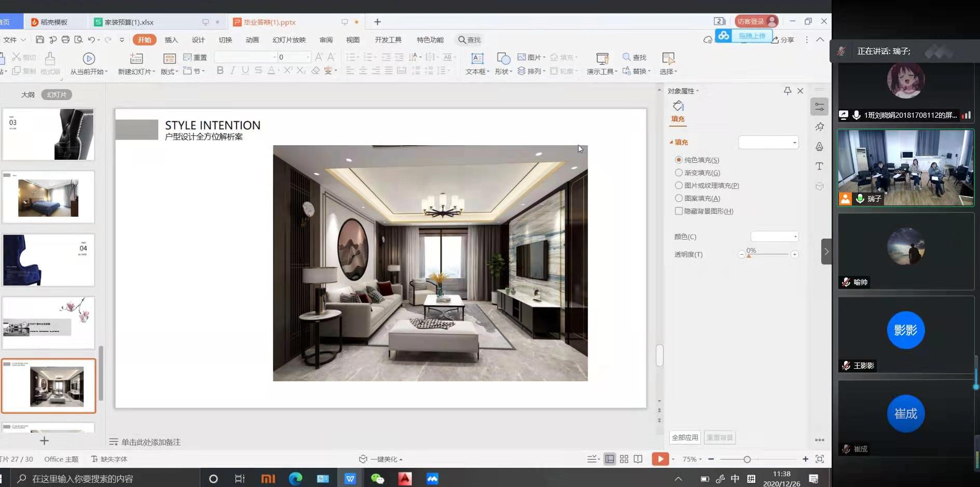Click the apply to all (全部应用) button

click(685, 437)
